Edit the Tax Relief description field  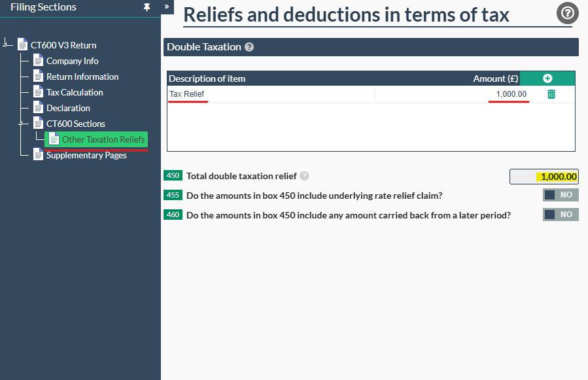point(270,94)
